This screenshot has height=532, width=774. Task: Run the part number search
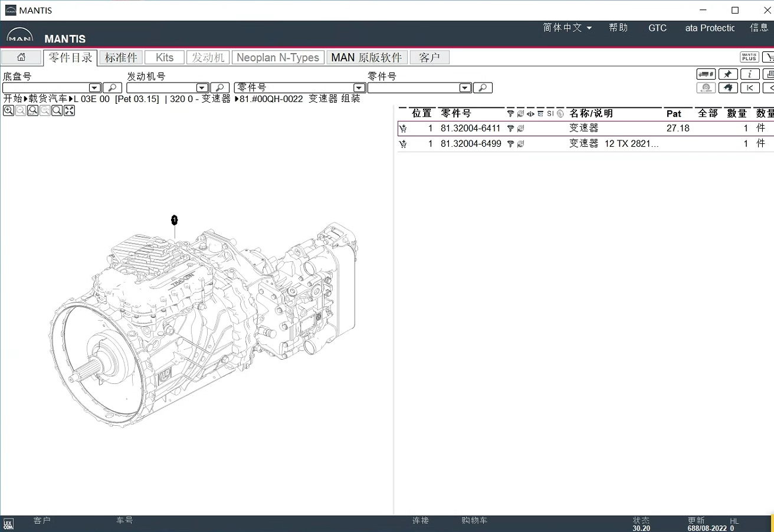(483, 88)
